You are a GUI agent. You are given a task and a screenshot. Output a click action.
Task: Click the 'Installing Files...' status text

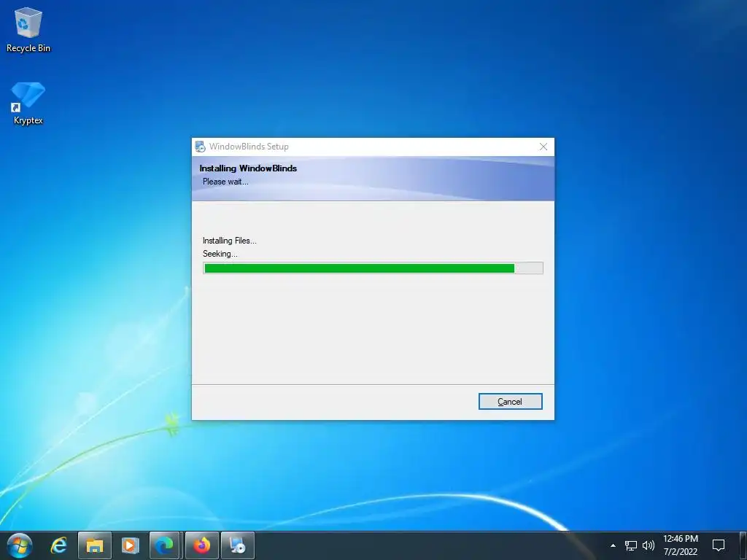click(230, 241)
